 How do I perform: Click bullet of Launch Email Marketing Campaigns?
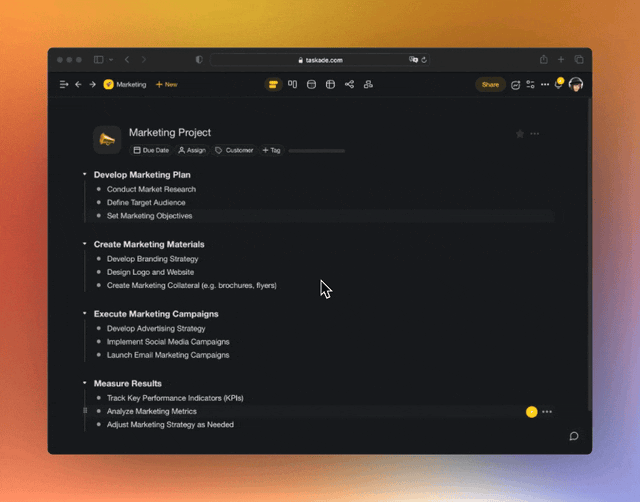click(98, 355)
